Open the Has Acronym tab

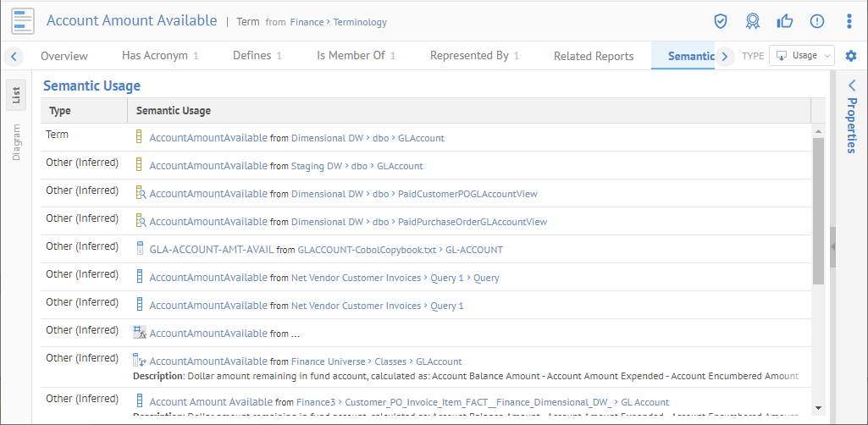pos(160,56)
